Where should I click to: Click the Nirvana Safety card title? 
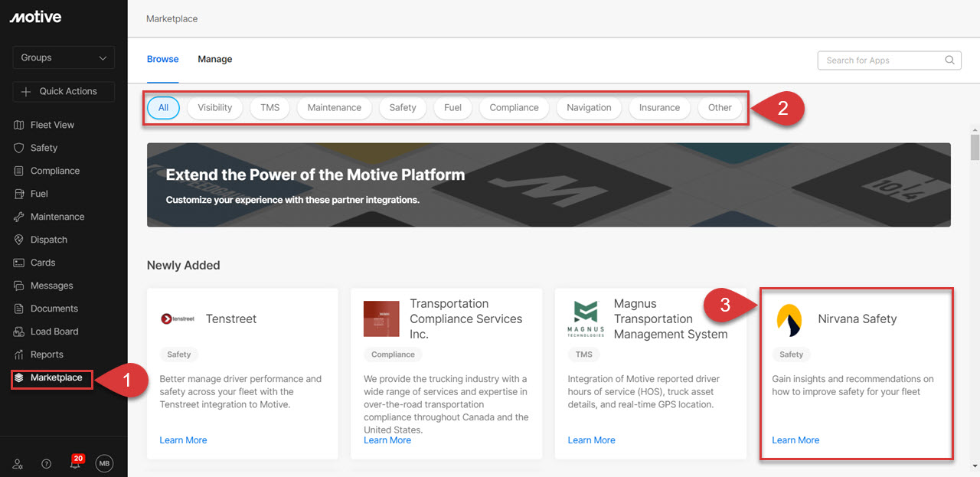[x=857, y=319]
